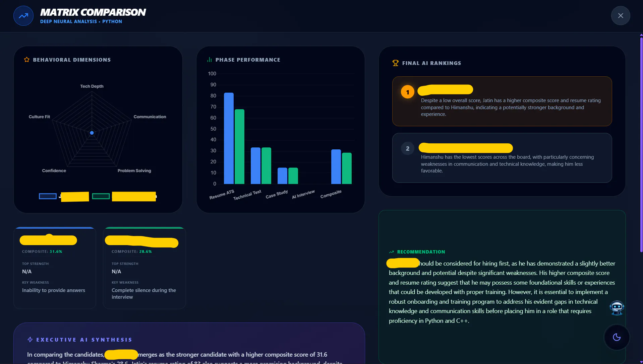Click the vertical scrollbar thumb on the right edge
Viewport: 643px width, 364px height.
641,144
